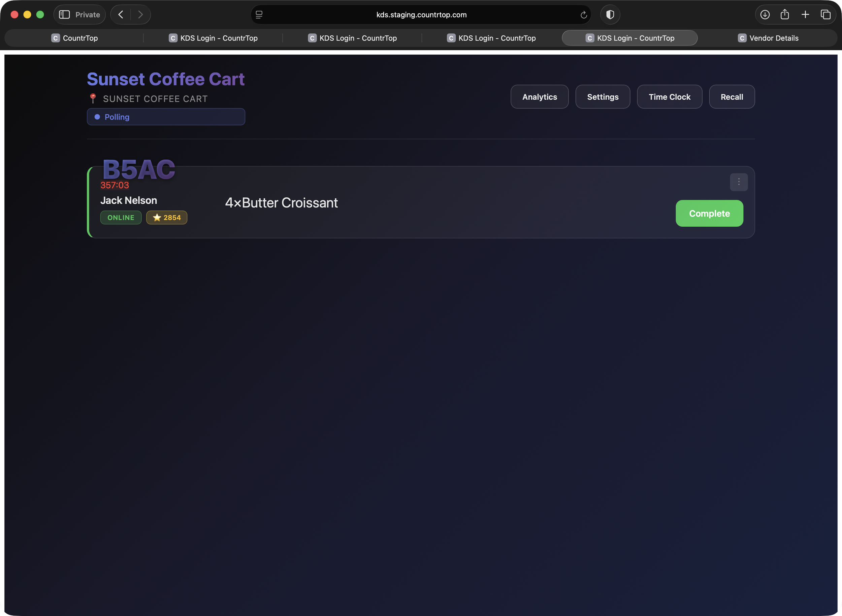Switch to the Vendor Details tab
This screenshot has height=616, width=842.
[768, 38]
